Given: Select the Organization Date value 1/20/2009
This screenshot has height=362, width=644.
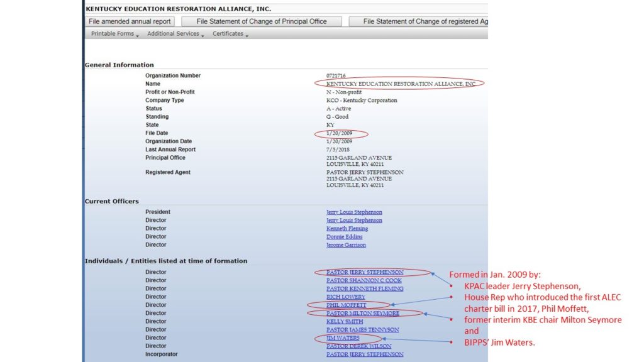Looking at the screenshot, I should click(339, 141).
